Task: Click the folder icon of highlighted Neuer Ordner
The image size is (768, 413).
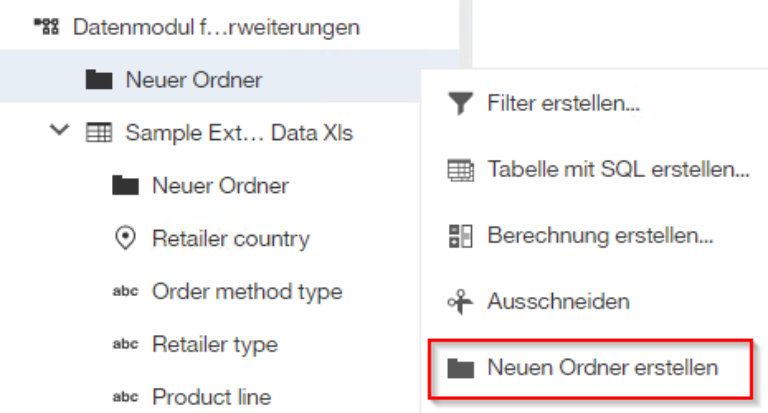Action: point(99,79)
